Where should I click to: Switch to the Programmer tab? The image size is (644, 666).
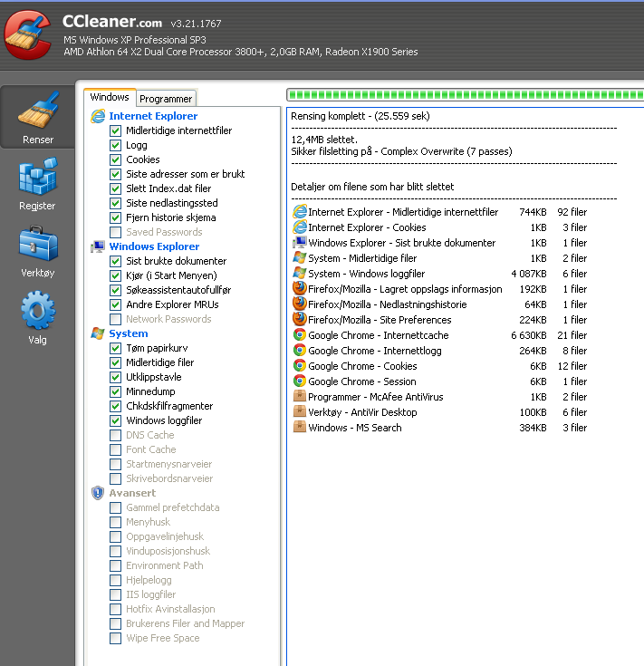(x=166, y=99)
